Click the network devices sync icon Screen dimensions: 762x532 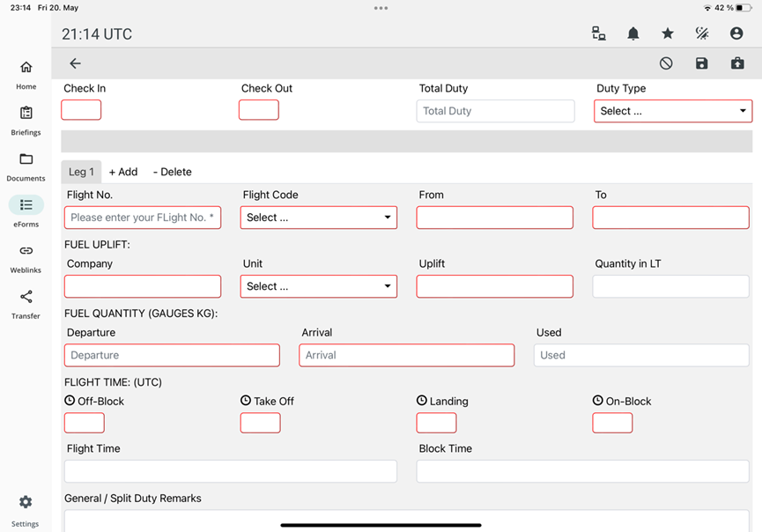[599, 33]
